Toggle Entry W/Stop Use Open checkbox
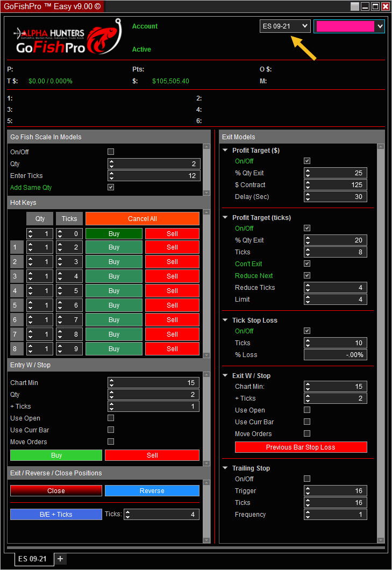This screenshot has width=392, height=570. pos(111,418)
